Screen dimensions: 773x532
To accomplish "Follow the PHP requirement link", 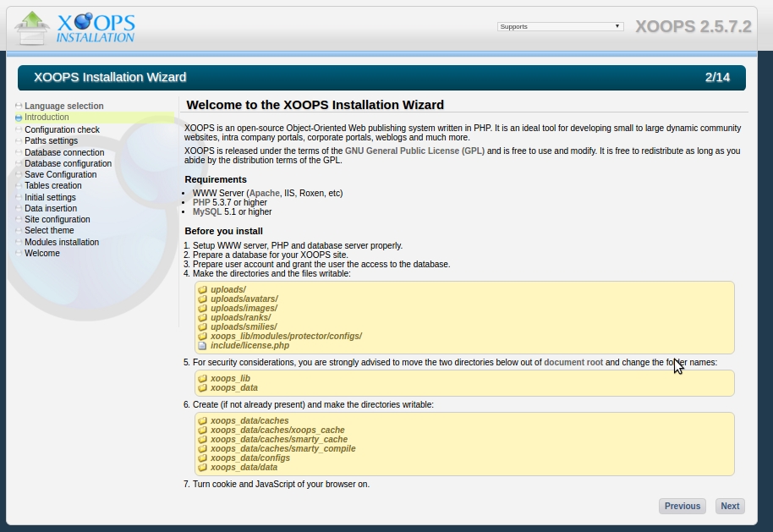I will 201,203.
